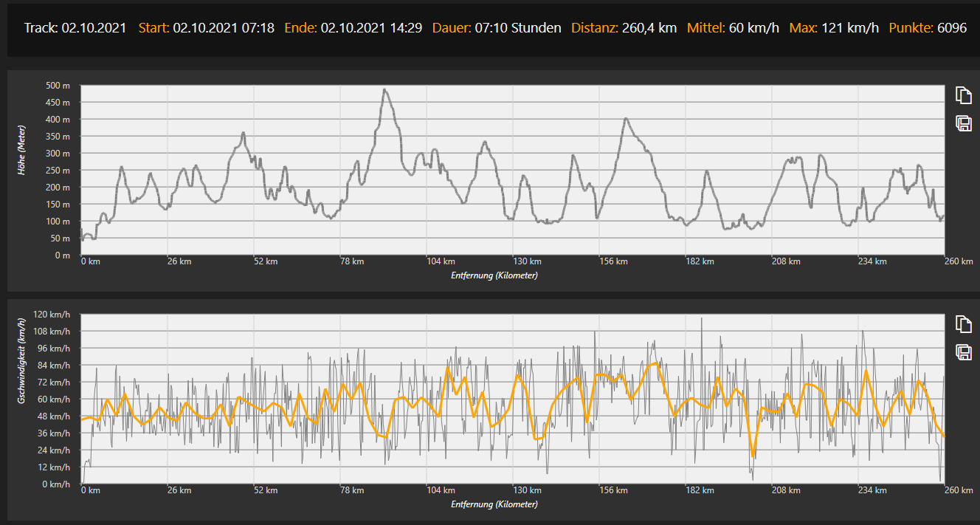Save the elevation chart image
The height and width of the screenshot is (525, 980).
963,123
